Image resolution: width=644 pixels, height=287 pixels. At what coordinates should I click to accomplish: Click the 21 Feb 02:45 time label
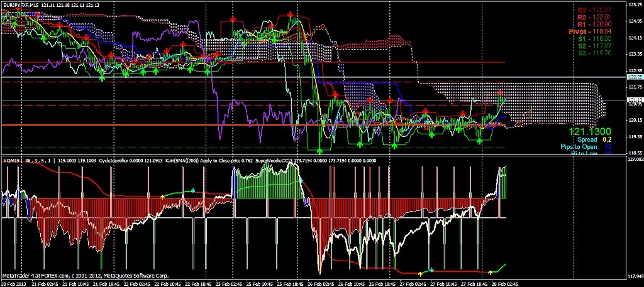tap(45, 284)
